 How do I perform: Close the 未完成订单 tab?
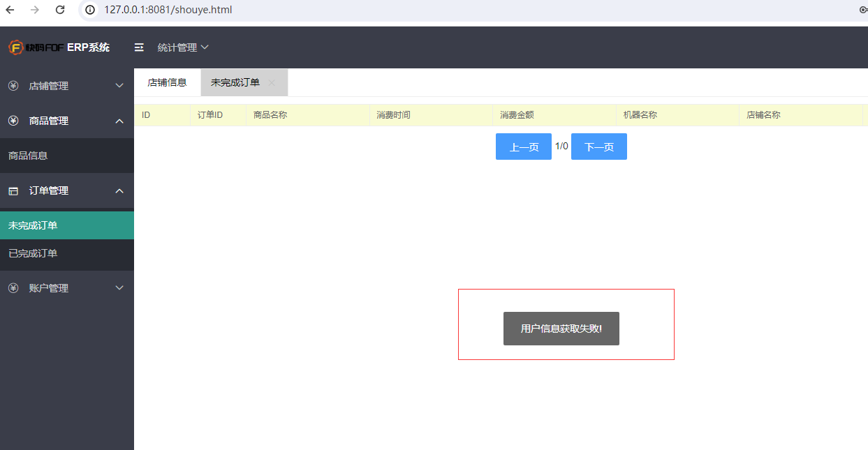[x=272, y=83]
